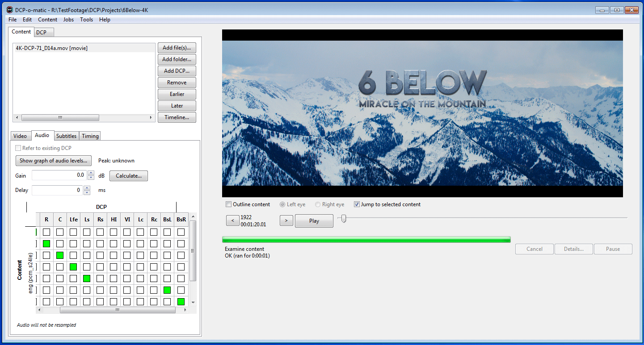Move content with the Later button
The width and height of the screenshot is (644, 345).
point(177,106)
